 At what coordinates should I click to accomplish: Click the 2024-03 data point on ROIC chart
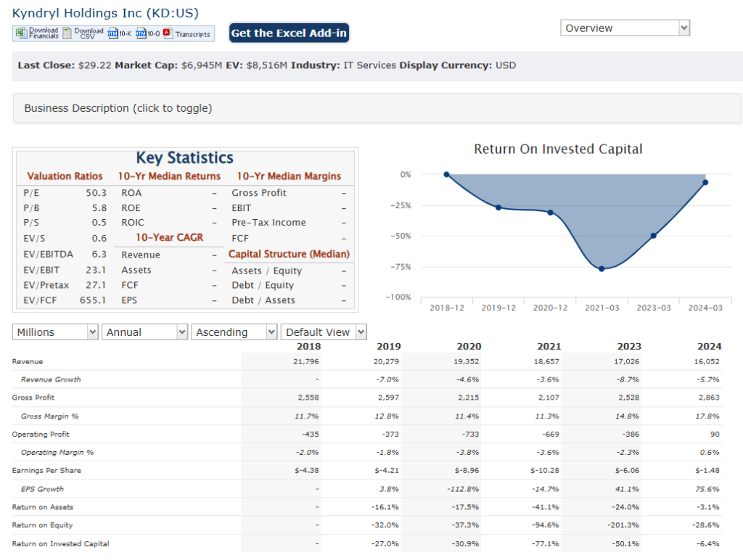pos(705,182)
